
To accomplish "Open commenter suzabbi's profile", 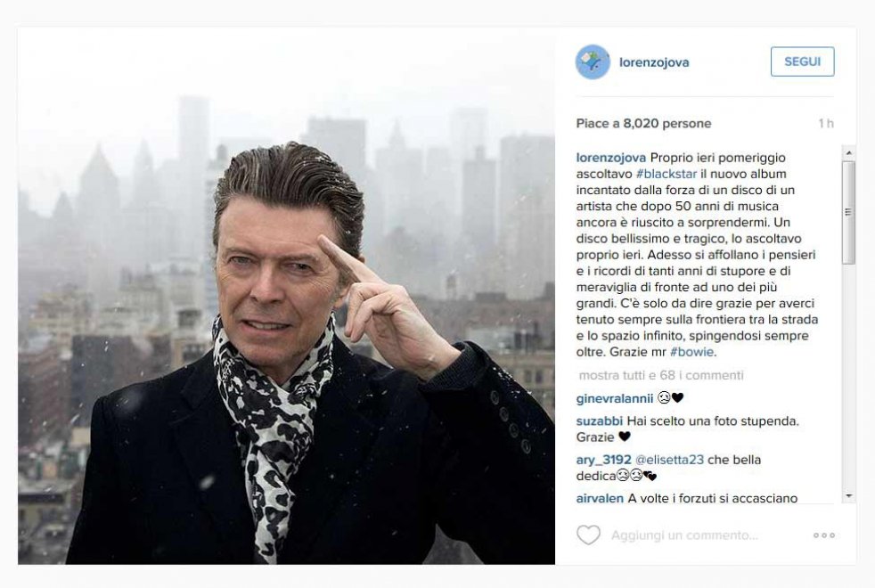I will click(x=600, y=421).
